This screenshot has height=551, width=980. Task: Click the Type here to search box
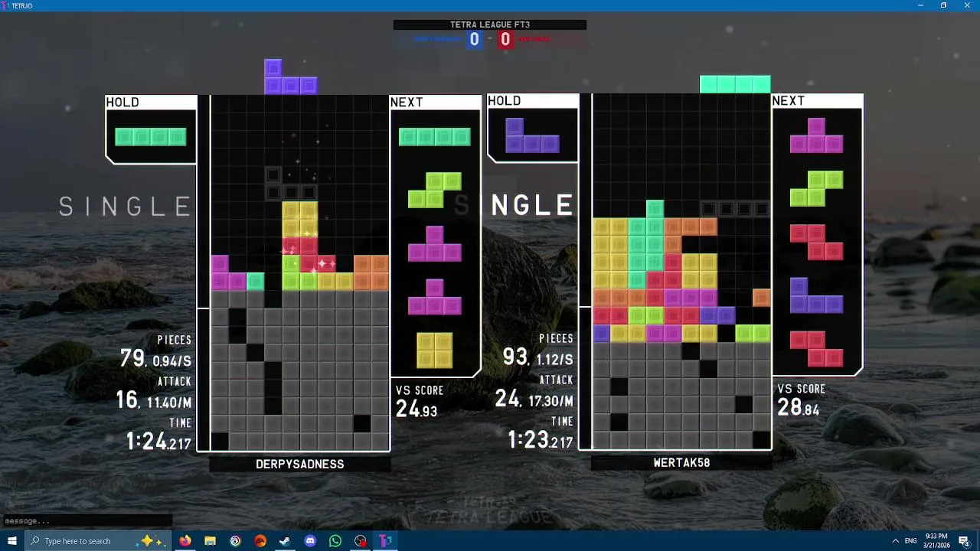point(97,541)
